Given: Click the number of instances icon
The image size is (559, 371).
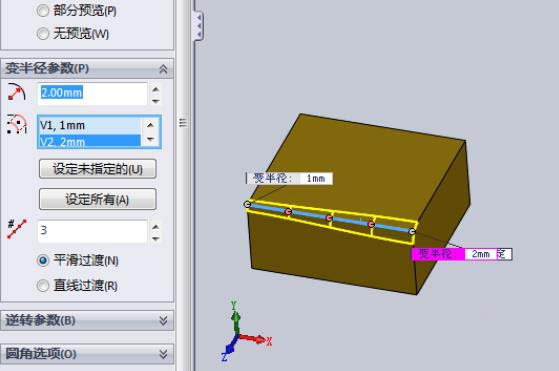Looking at the screenshot, I should [x=16, y=230].
